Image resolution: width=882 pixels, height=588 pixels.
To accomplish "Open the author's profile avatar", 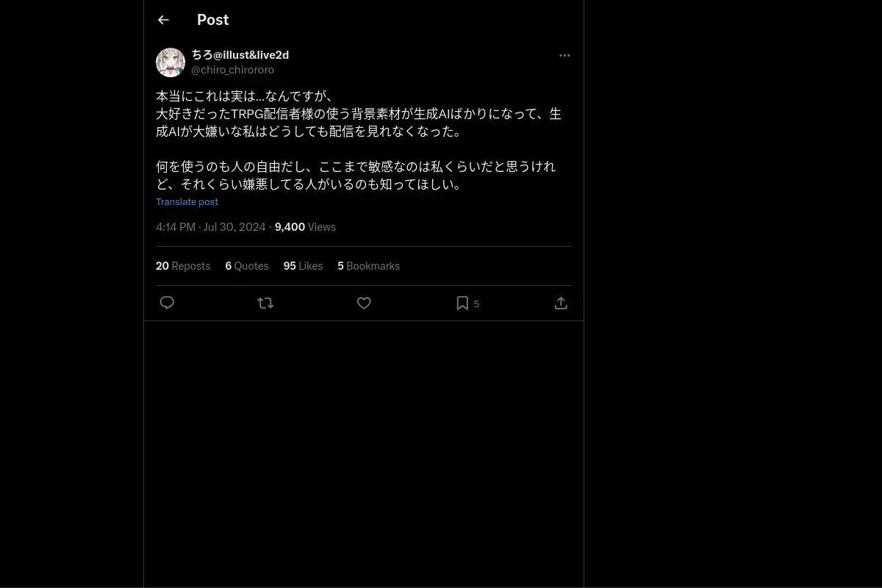I will pyautogui.click(x=171, y=62).
